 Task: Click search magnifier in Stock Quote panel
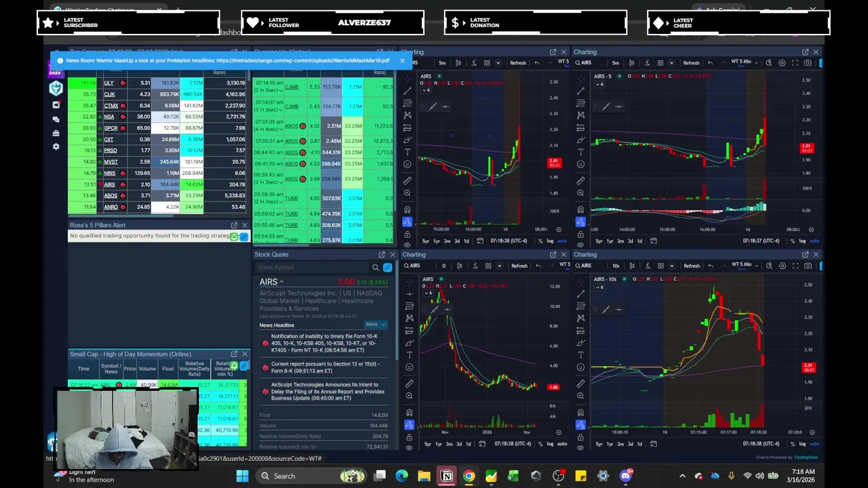click(375, 267)
